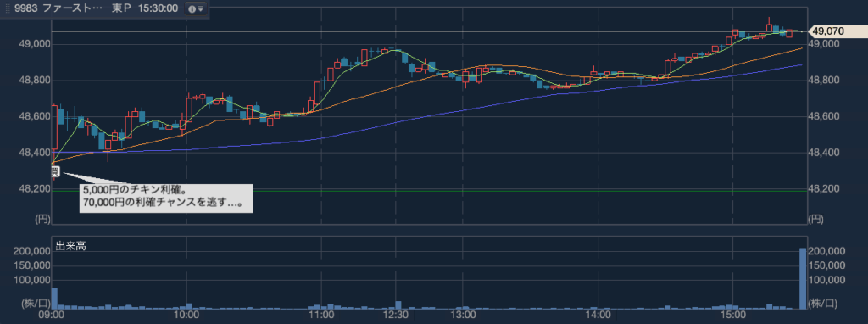Click the grip handle left of 9983
Screen dimensions: 868x324
(8, 8)
